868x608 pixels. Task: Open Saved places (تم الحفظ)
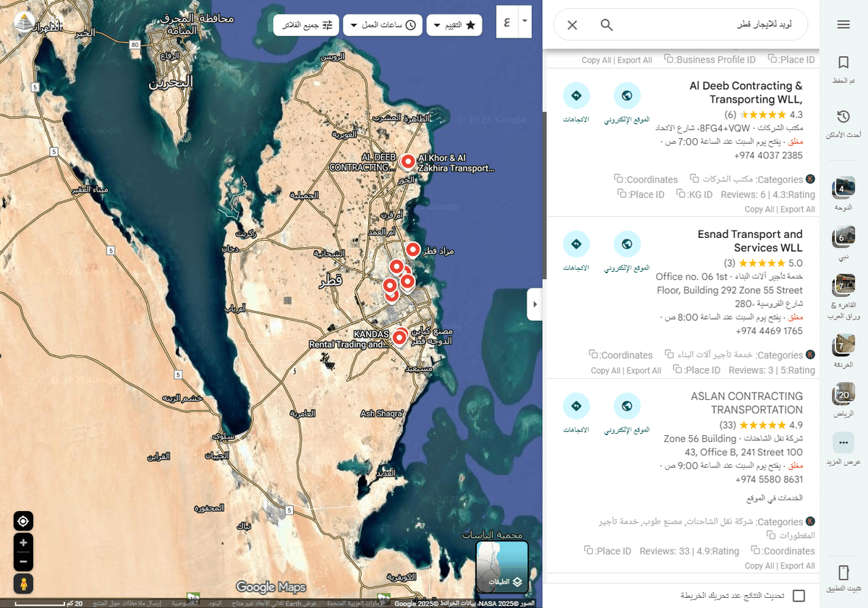[x=843, y=70]
